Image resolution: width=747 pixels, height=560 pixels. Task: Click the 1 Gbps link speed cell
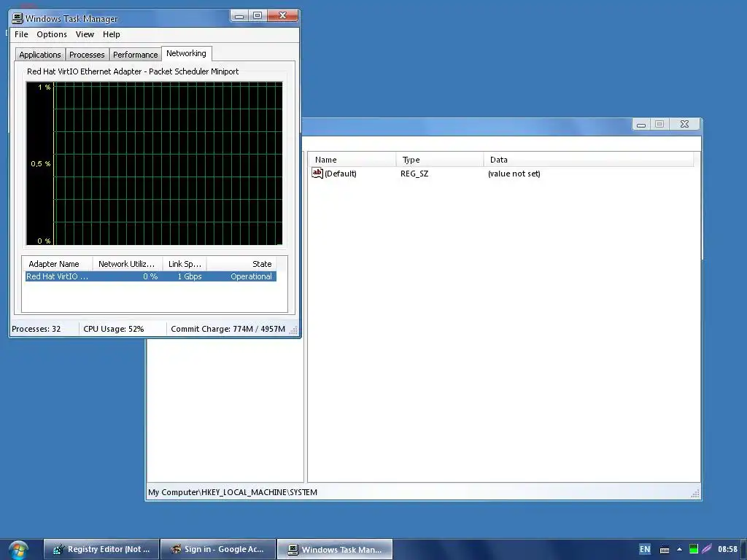tap(189, 276)
